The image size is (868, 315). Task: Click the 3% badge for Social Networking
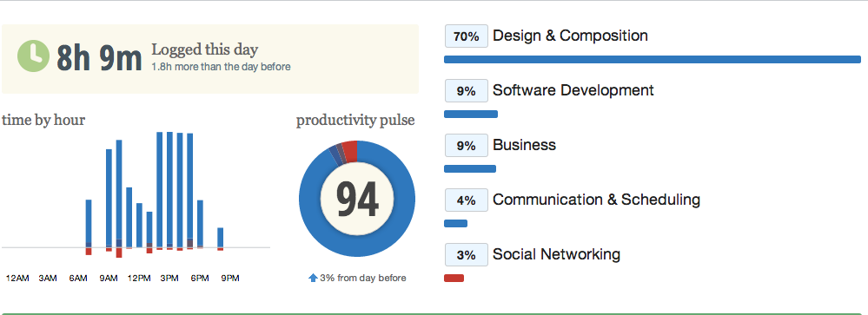(x=466, y=255)
